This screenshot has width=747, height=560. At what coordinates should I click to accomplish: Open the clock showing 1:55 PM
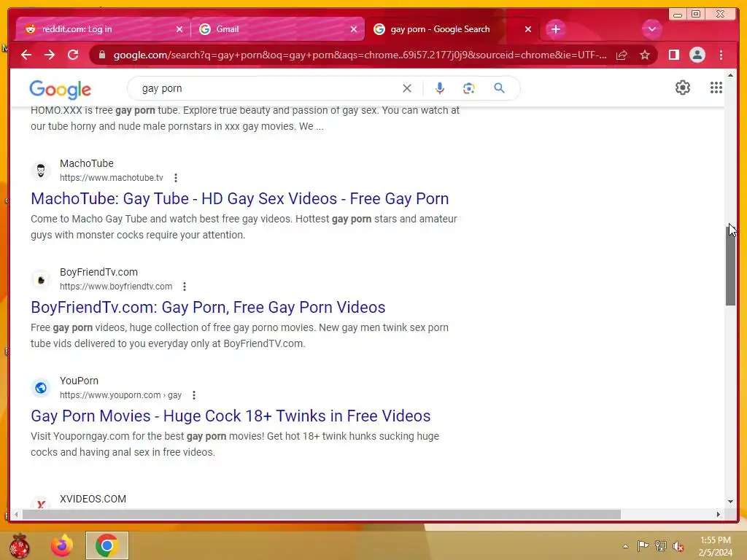click(716, 546)
